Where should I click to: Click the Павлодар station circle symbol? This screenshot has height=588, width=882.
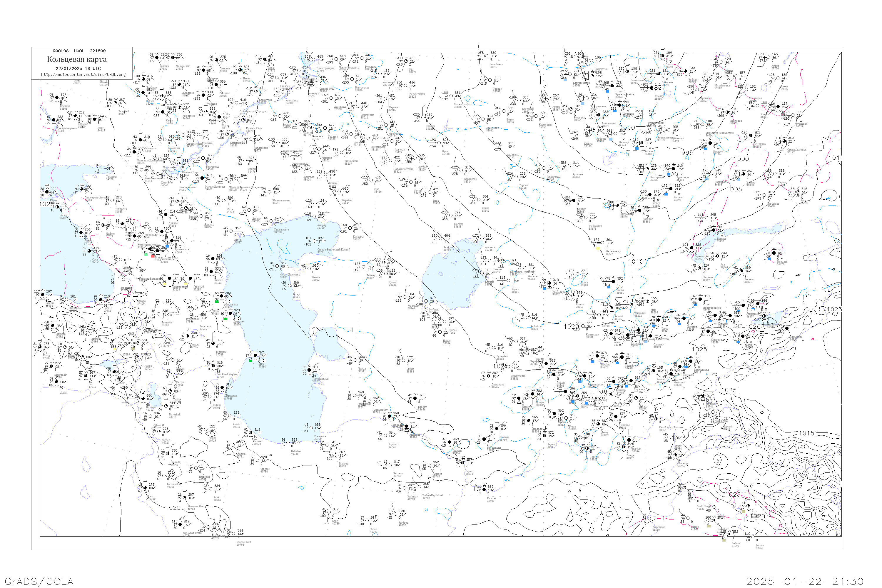[727, 112]
